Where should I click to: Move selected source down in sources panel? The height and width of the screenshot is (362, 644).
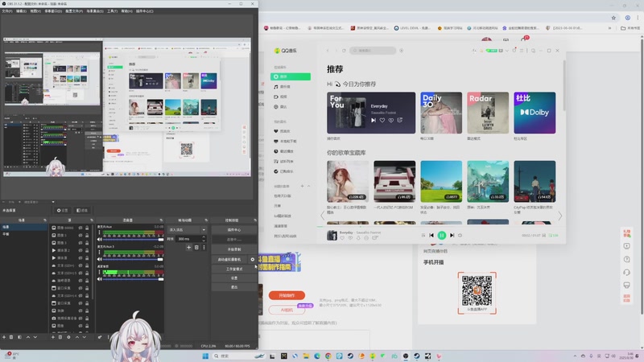click(x=85, y=337)
